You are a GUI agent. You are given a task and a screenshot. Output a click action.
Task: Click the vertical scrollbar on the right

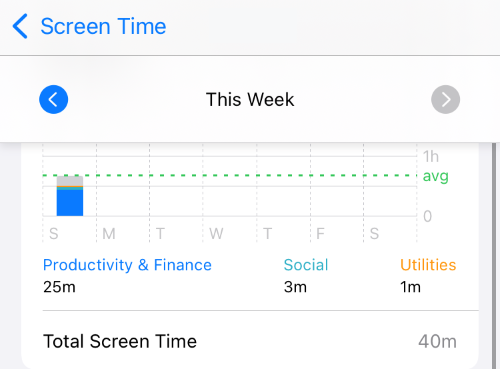[494, 256]
